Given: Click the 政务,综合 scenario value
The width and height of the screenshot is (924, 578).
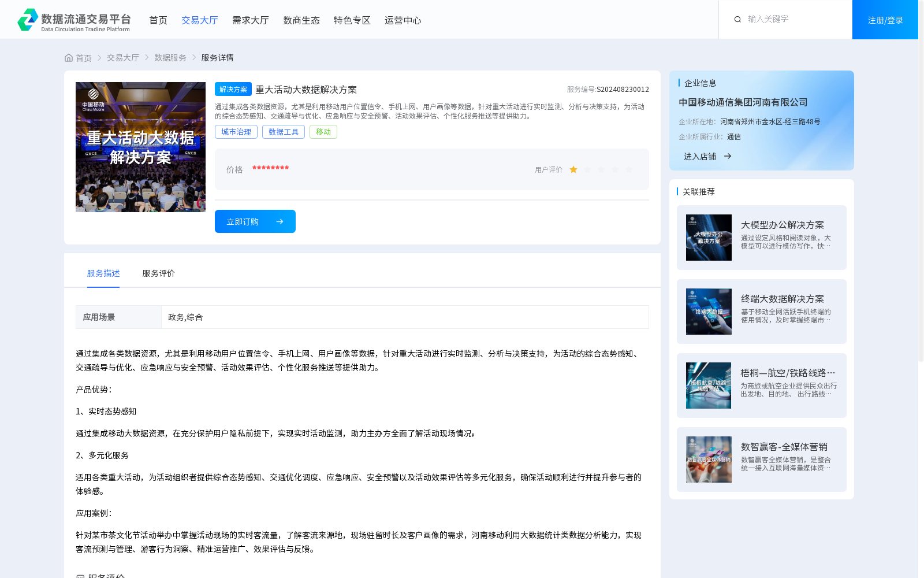Looking at the screenshot, I should 185,317.
